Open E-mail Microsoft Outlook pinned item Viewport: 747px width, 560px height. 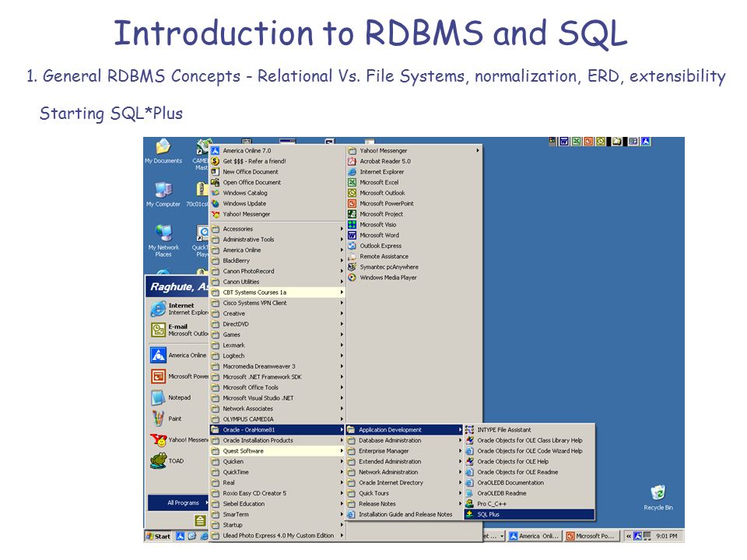pyautogui.click(x=177, y=330)
